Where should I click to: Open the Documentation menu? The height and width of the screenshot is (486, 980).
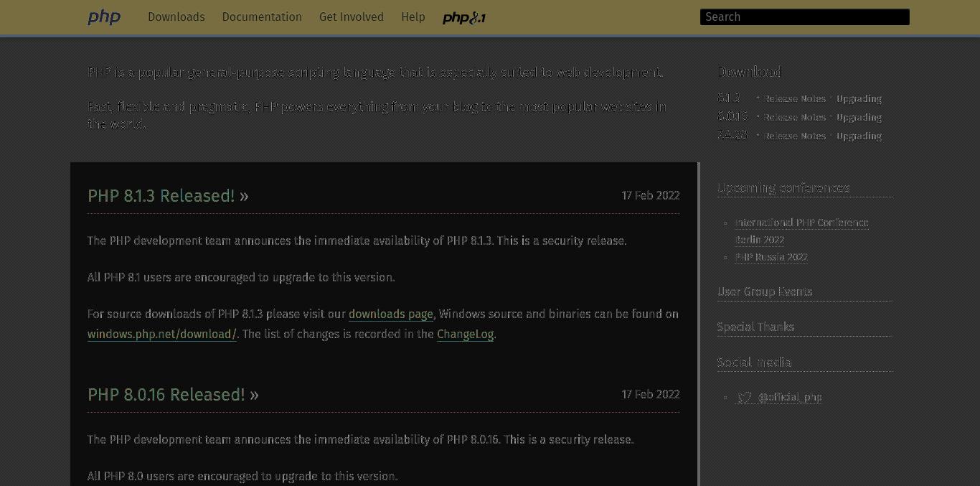262,17
